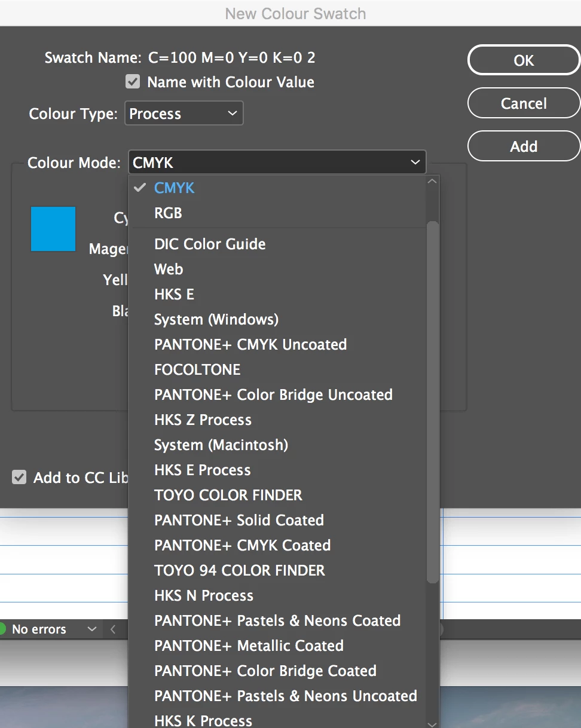581x728 pixels.
Task: Click the cyan colour preview swatch
Action: [x=53, y=229]
